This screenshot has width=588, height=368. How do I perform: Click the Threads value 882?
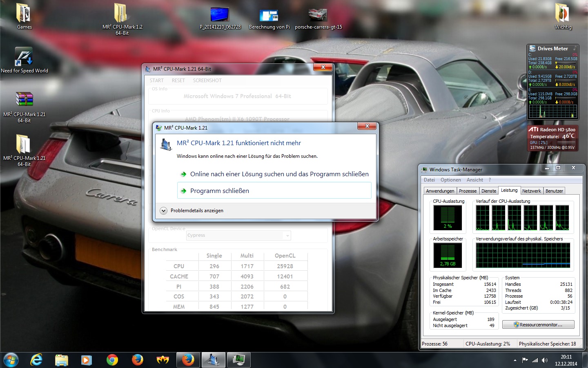click(568, 290)
